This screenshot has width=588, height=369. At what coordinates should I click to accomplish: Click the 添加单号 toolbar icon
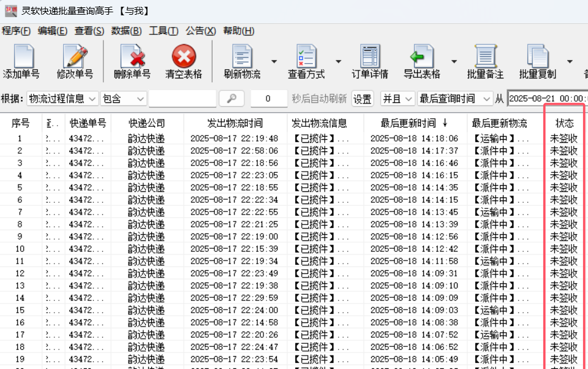tap(23, 56)
